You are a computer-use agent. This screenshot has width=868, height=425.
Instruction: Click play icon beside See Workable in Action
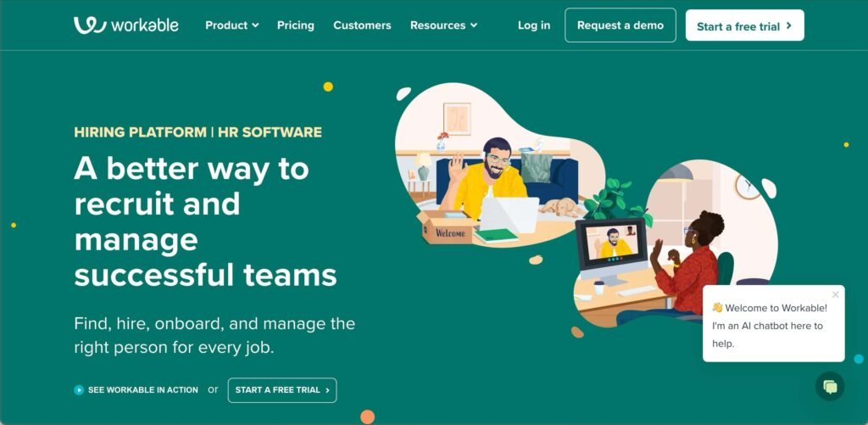[79, 390]
